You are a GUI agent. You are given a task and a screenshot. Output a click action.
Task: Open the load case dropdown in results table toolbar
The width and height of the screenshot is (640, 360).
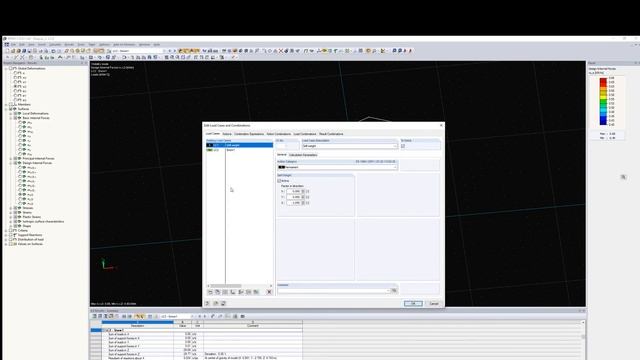177,316
